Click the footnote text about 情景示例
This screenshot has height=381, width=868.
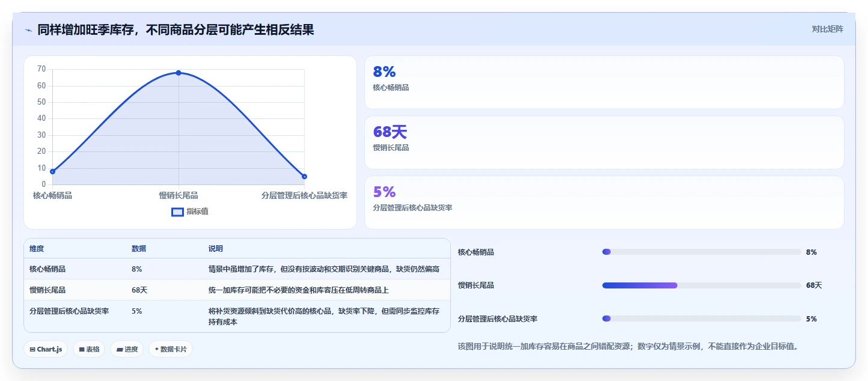pos(628,346)
